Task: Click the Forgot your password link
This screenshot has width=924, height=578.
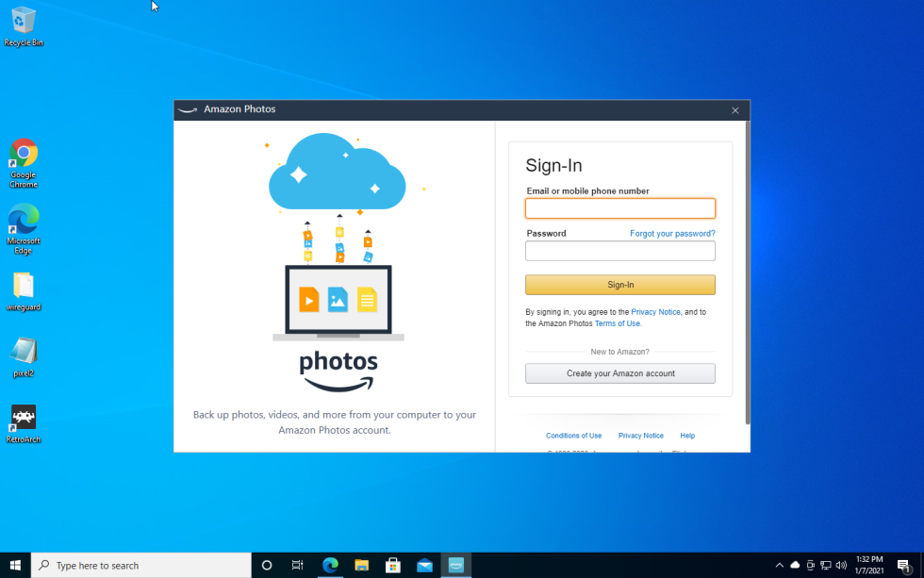Action: coord(672,233)
